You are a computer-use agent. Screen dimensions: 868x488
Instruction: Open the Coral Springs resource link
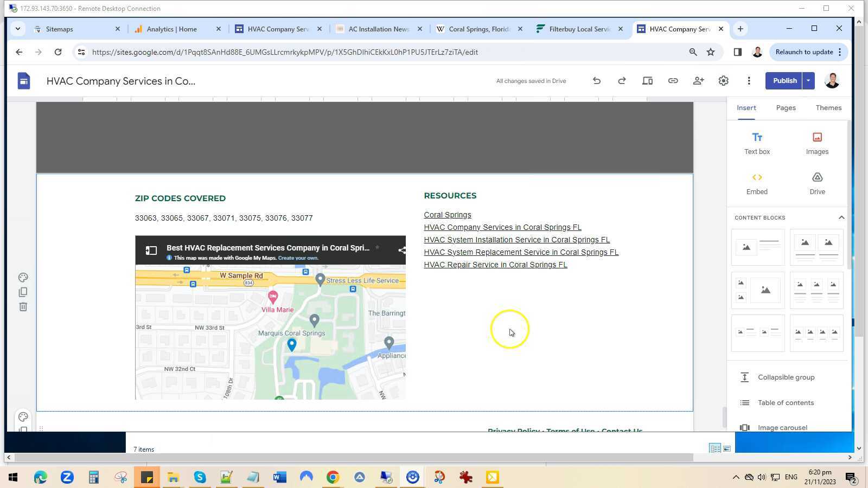447,214
